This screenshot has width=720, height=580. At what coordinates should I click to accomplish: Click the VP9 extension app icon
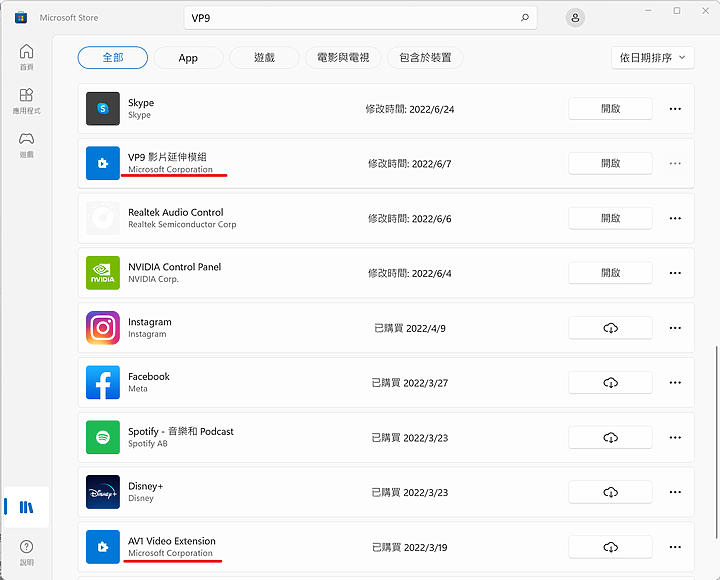(x=103, y=163)
